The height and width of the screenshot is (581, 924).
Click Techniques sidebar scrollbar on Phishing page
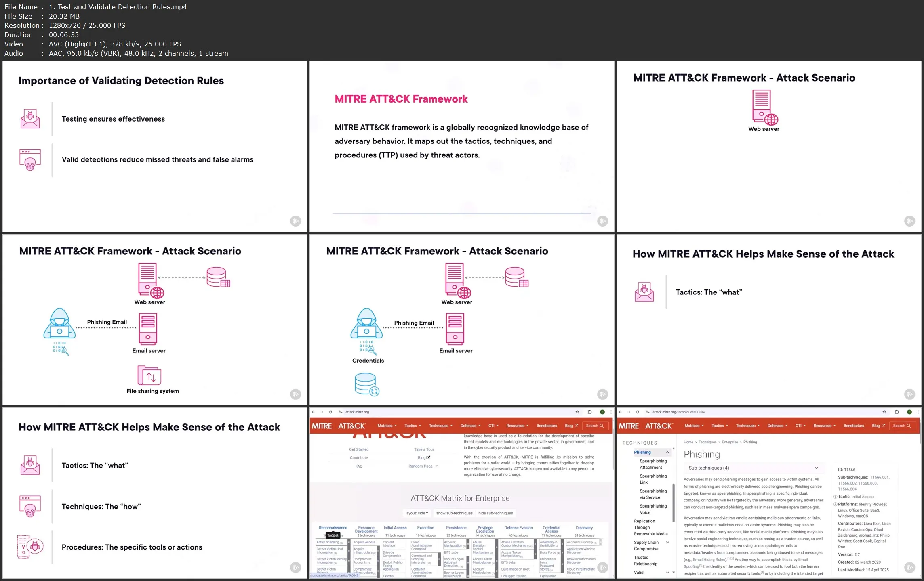click(673, 503)
